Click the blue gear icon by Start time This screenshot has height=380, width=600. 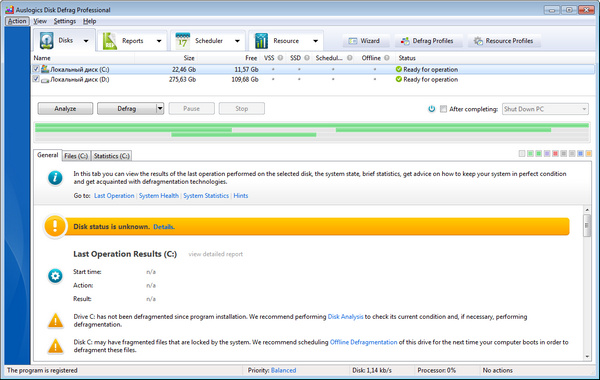55,276
